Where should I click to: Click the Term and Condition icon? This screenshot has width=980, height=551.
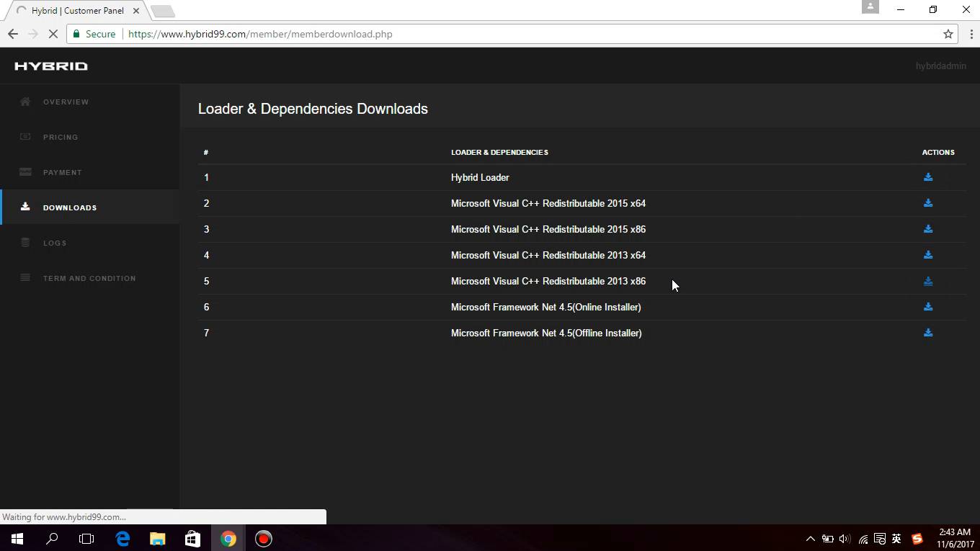point(25,278)
